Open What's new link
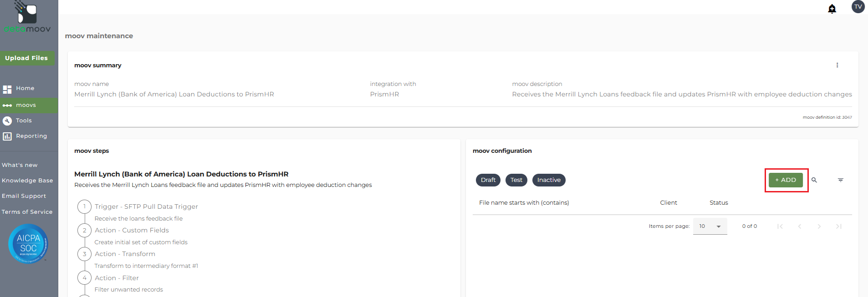 (x=20, y=165)
